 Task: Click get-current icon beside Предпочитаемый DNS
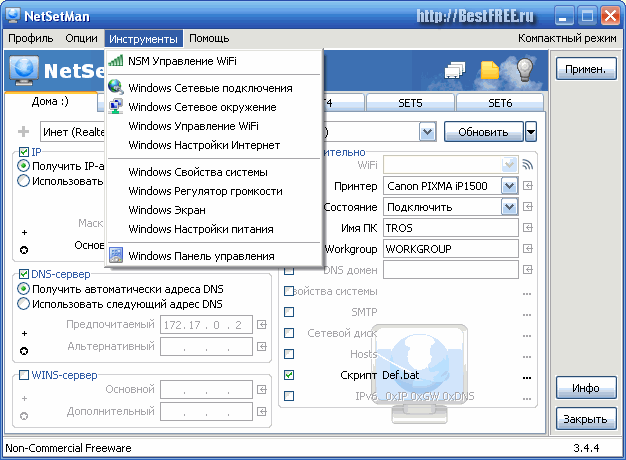point(262,325)
